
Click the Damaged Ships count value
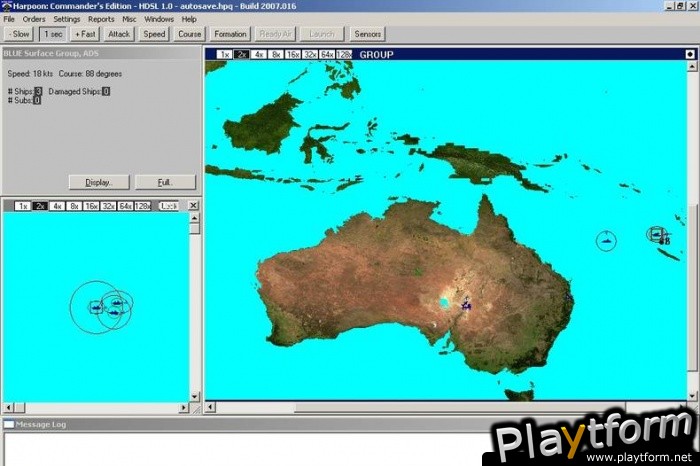click(x=106, y=92)
